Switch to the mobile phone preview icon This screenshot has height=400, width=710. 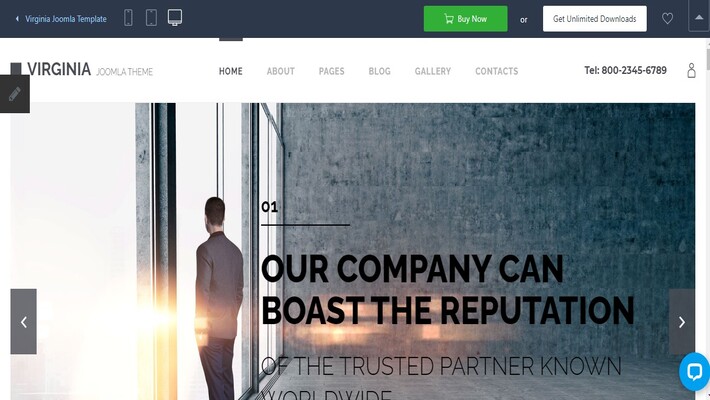(x=128, y=18)
